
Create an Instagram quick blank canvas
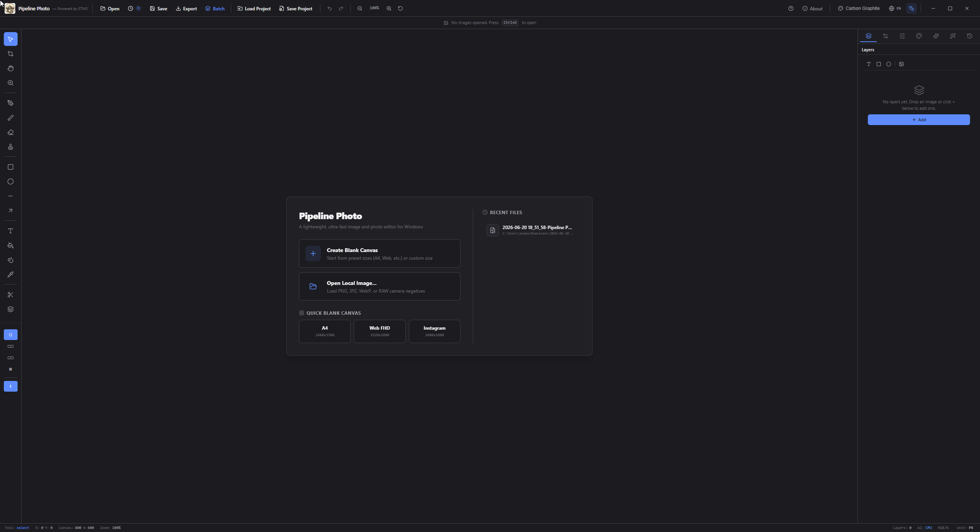[x=434, y=331]
